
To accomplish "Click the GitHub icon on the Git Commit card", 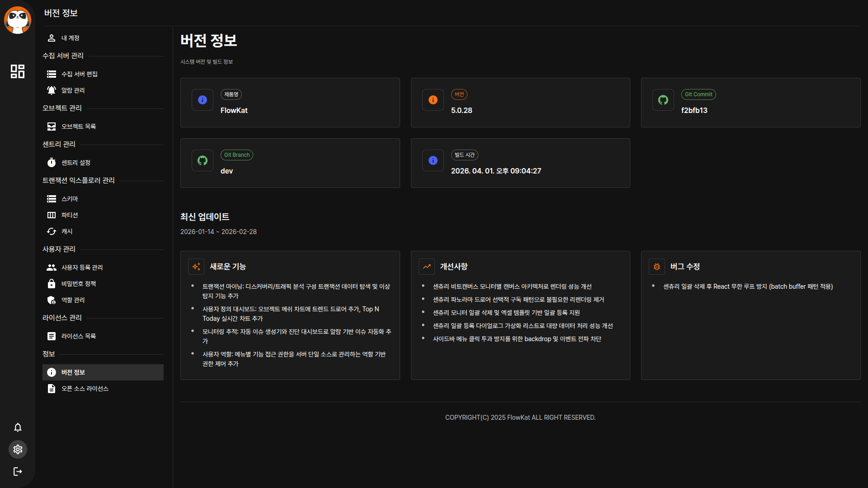I will (x=663, y=100).
